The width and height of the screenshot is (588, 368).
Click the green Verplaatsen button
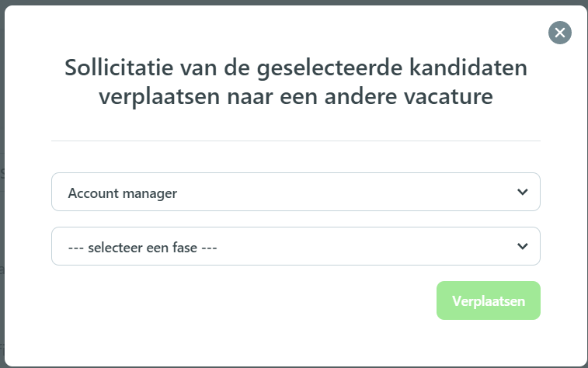(489, 300)
